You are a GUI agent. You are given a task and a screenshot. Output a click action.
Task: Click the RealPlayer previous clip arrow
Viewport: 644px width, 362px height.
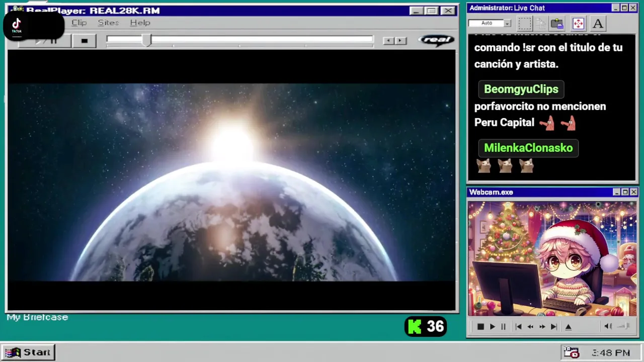tap(388, 41)
